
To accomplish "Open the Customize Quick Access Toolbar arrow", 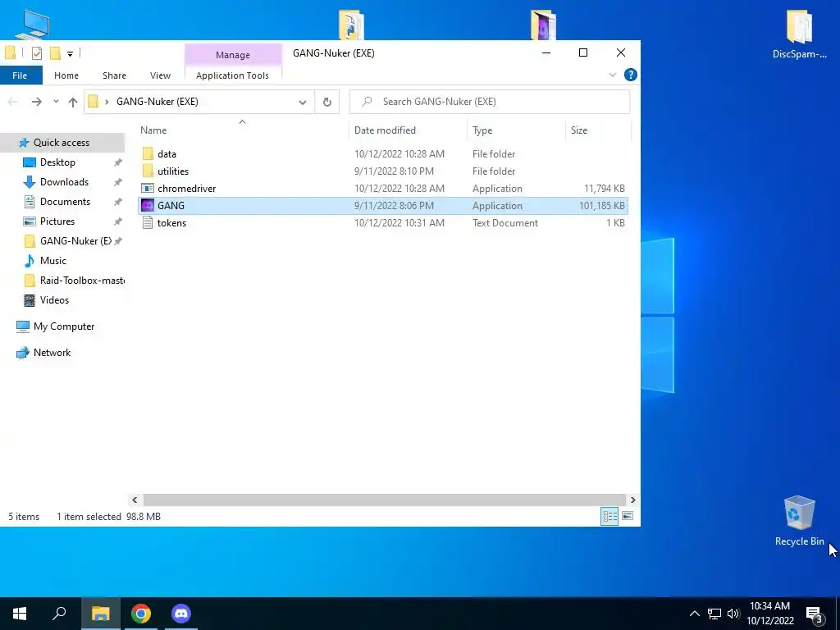I will coord(70,53).
